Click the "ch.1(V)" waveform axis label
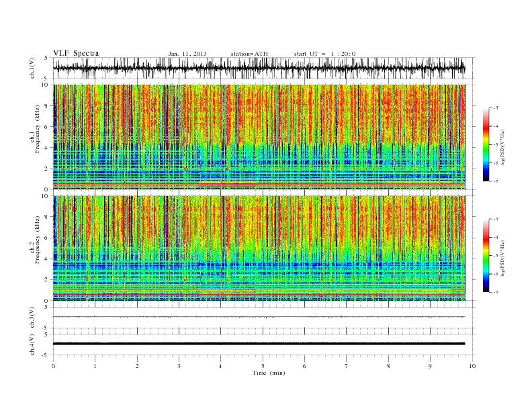This screenshot has height=411, width=532. coord(32,68)
